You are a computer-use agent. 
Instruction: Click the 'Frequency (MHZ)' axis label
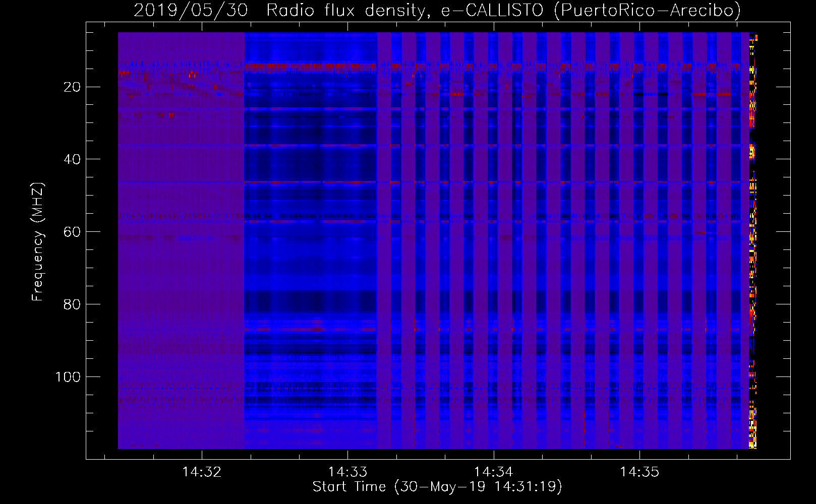[x=38, y=242]
